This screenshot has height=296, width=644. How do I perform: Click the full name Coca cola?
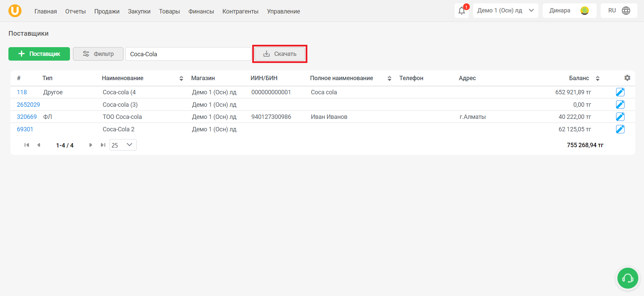(324, 92)
